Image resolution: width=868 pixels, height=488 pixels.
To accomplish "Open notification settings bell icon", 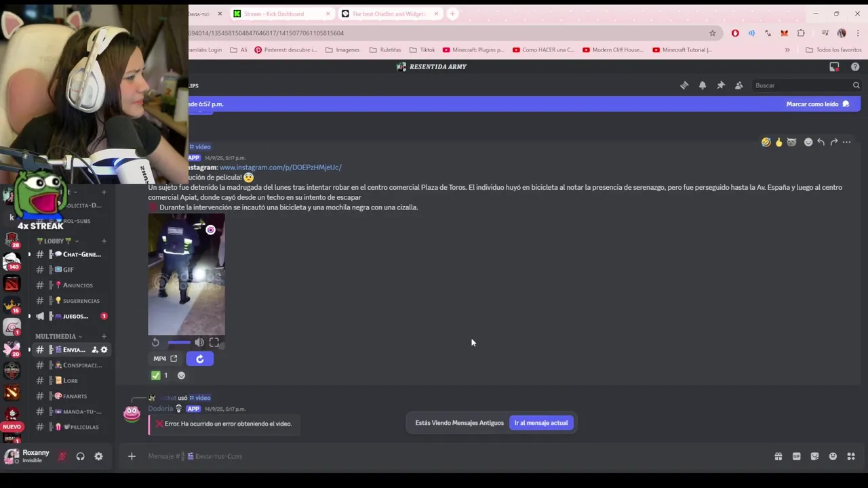I will [x=703, y=85].
